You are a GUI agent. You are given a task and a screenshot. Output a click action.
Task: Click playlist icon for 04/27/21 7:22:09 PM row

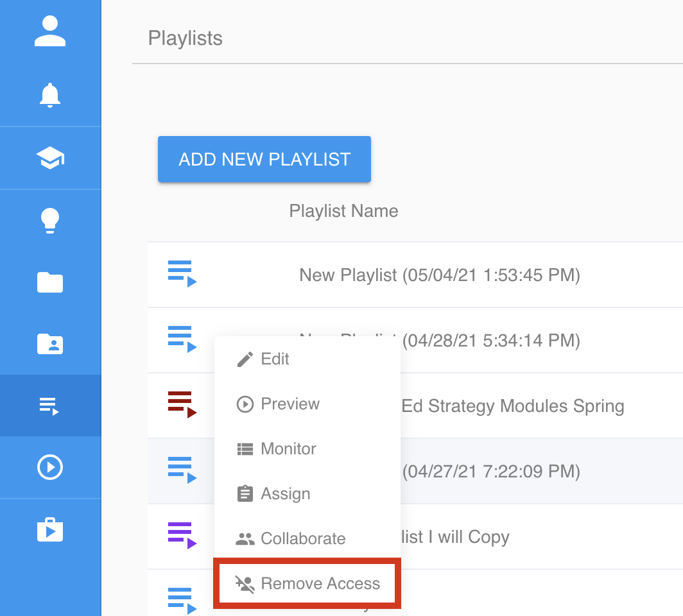pos(182,470)
